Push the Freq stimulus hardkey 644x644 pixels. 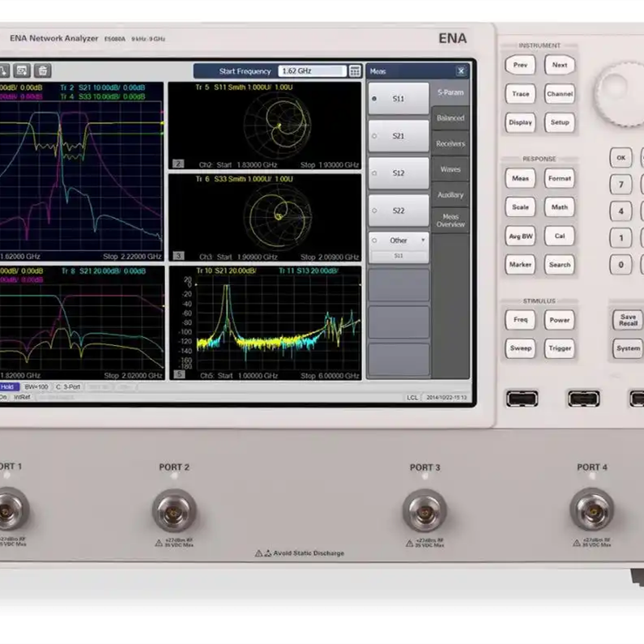[520, 319]
